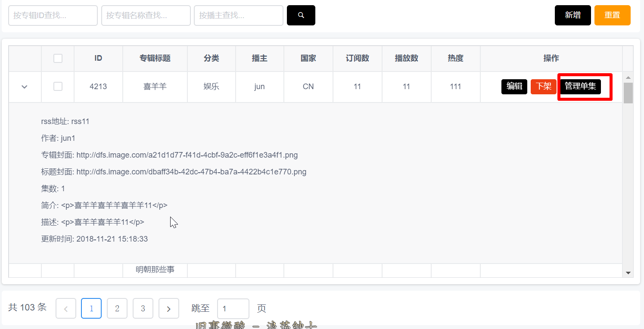
Task: Click the 订阅数 column header
Action: 357,59
